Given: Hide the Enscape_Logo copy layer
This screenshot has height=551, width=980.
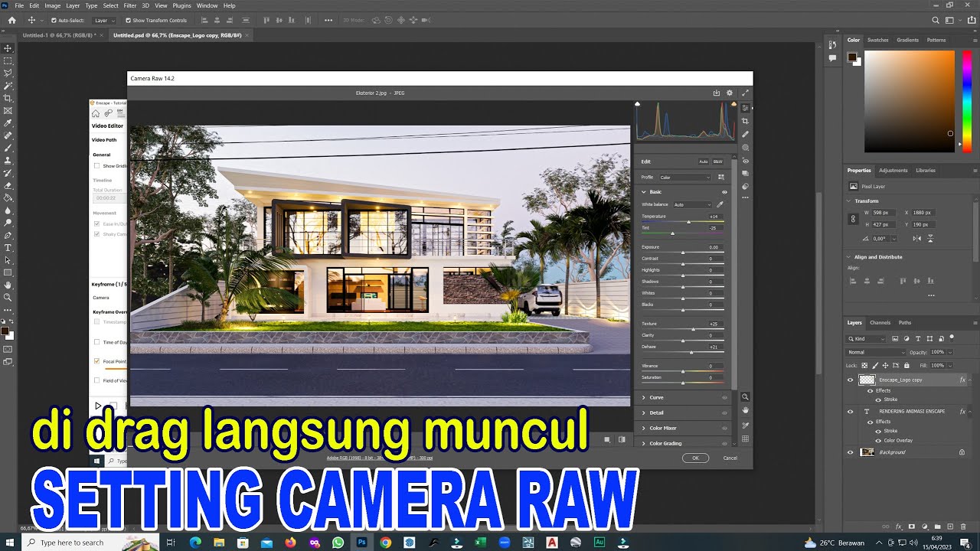Looking at the screenshot, I should pos(850,380).
